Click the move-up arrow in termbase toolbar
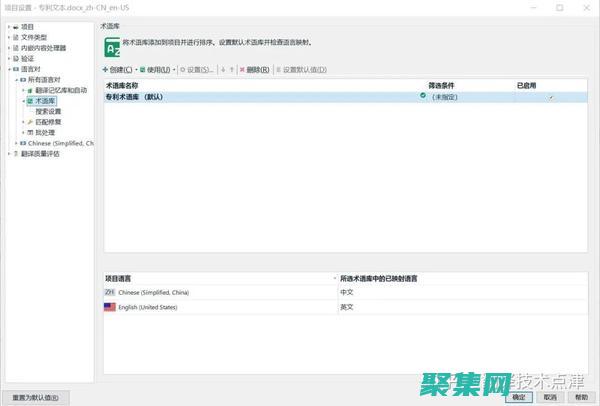600x406 pixels. pos(232,70)
